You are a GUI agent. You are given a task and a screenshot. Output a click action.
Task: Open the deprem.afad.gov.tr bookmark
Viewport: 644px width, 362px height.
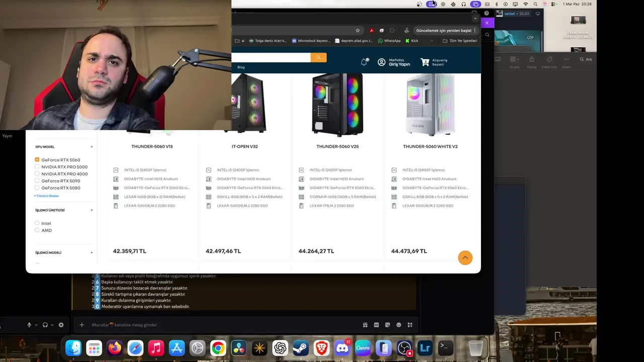tap(353, 41)
